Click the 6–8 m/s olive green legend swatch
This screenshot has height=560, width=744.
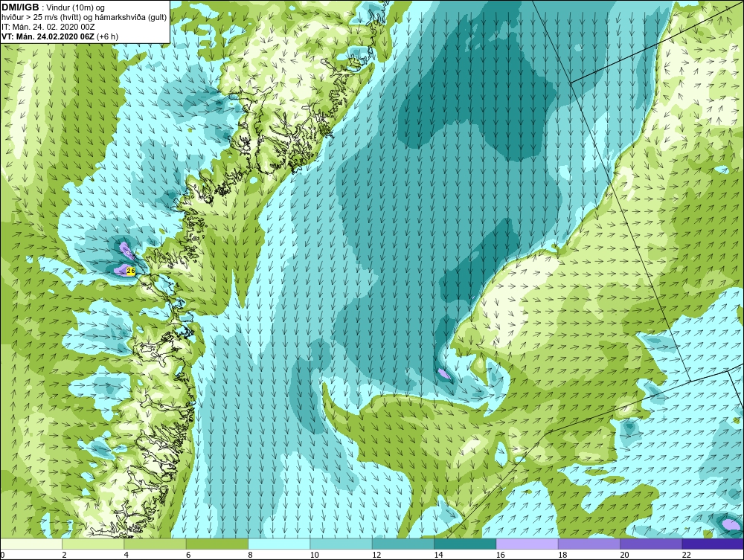tap(217, 544)
